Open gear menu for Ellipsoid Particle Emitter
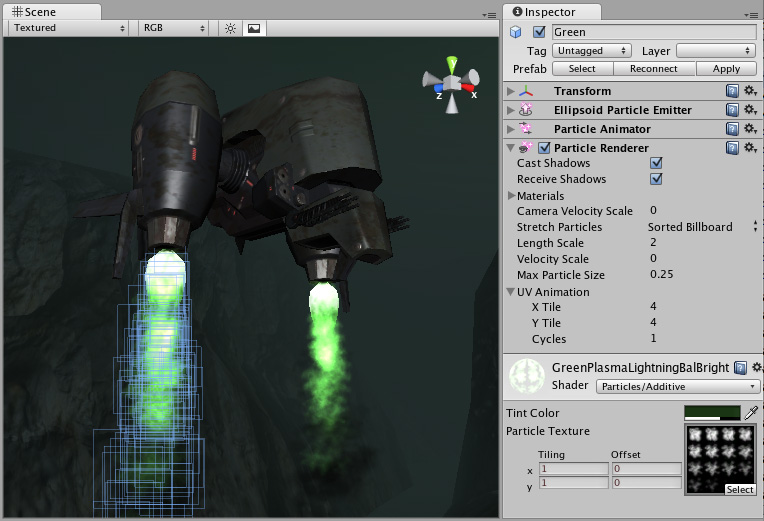The image size is (764, 521). click(750, 110)
